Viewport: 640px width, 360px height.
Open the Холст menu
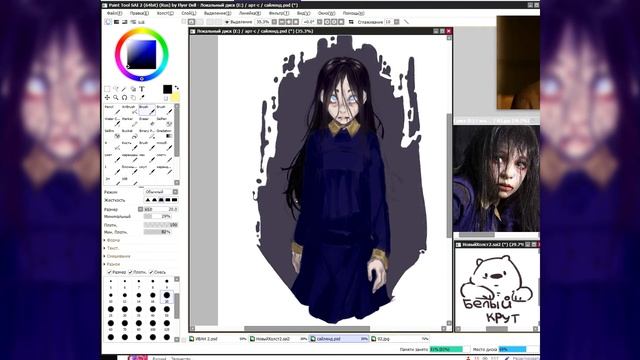click(165, 13)
